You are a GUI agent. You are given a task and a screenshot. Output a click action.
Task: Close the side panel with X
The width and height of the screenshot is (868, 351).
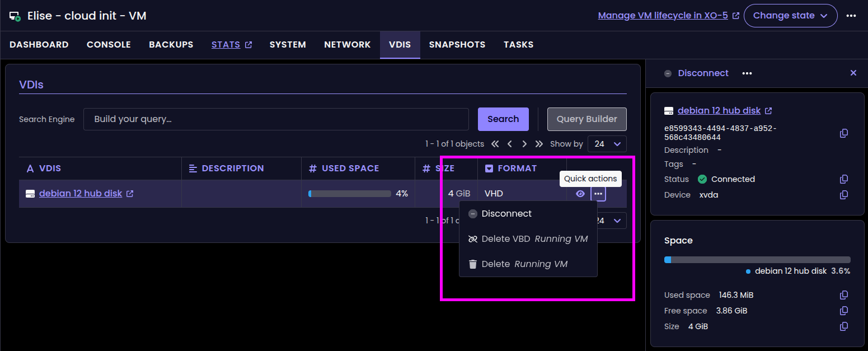853,73
